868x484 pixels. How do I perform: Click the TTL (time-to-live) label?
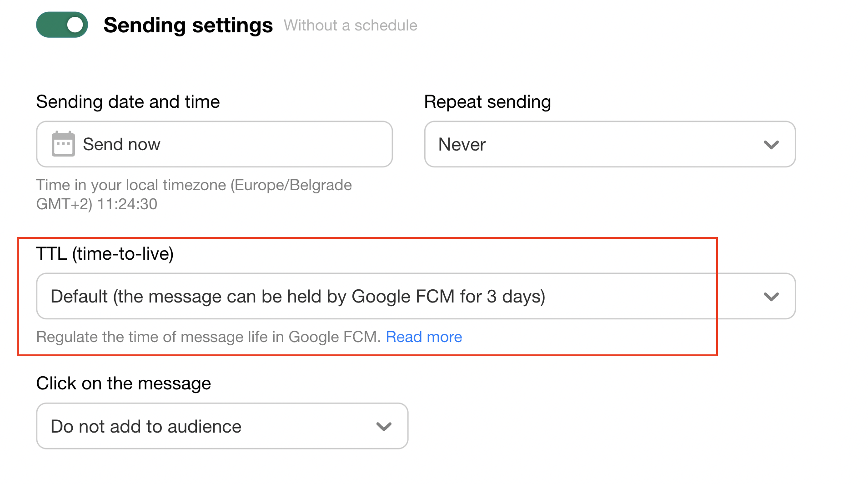pyautogui.click(x=105, y=254)
